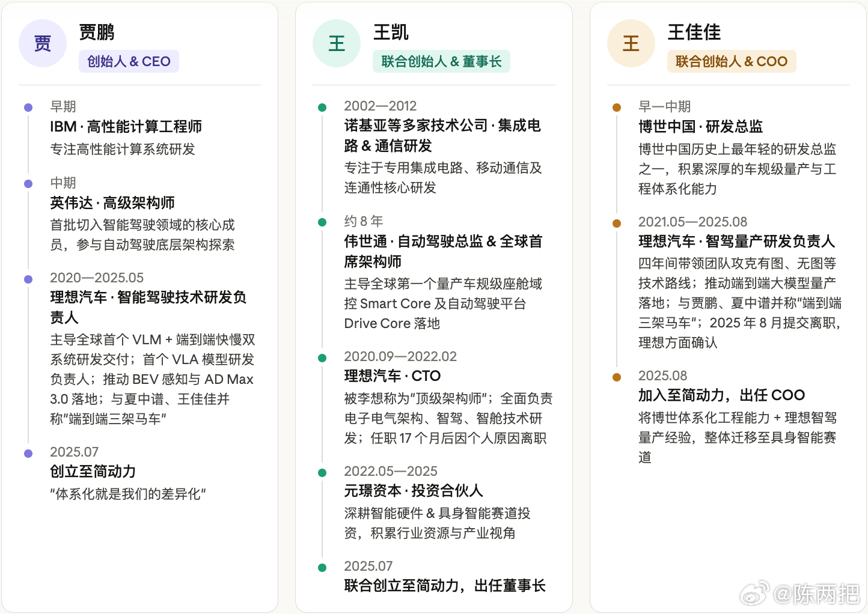868x614 pixels.
Task: Click the heading 加入至简动力，出任 COO
Action: (x=721, y=395)
